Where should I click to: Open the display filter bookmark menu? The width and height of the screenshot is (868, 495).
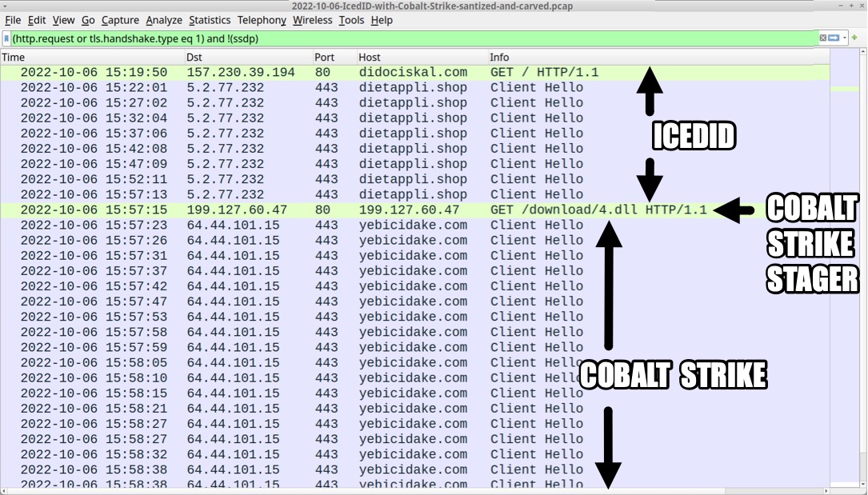pyautogui.click(x=6, y=38)
